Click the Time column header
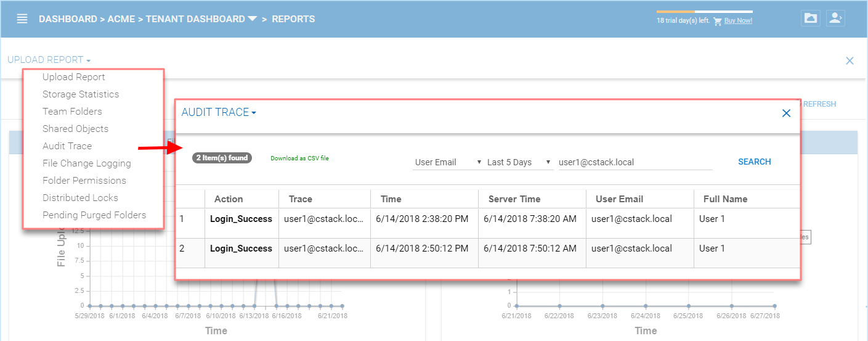The width and height of the screenshot is (868, 341). point(391,199)
